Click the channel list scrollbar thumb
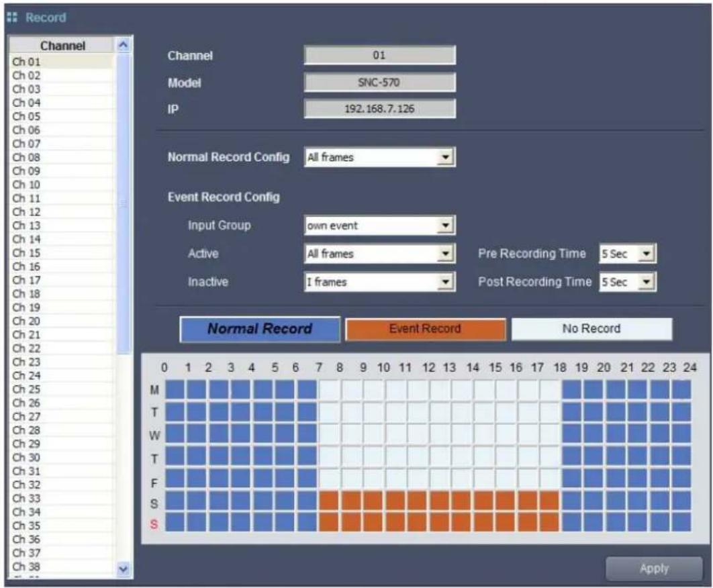Screen dimensions: 713x588 123,203
